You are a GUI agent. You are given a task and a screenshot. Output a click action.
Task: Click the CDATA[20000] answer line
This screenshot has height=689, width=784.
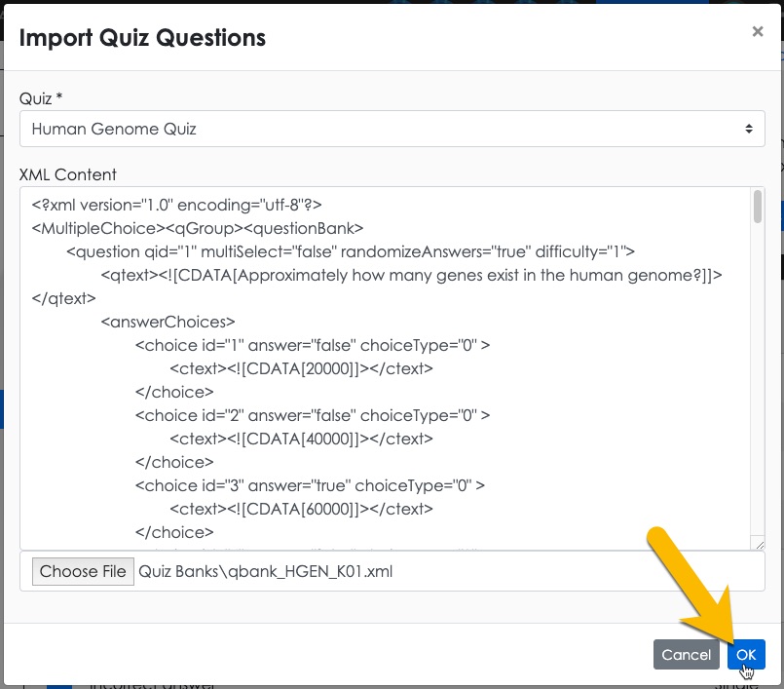click(x=301, y=369)
